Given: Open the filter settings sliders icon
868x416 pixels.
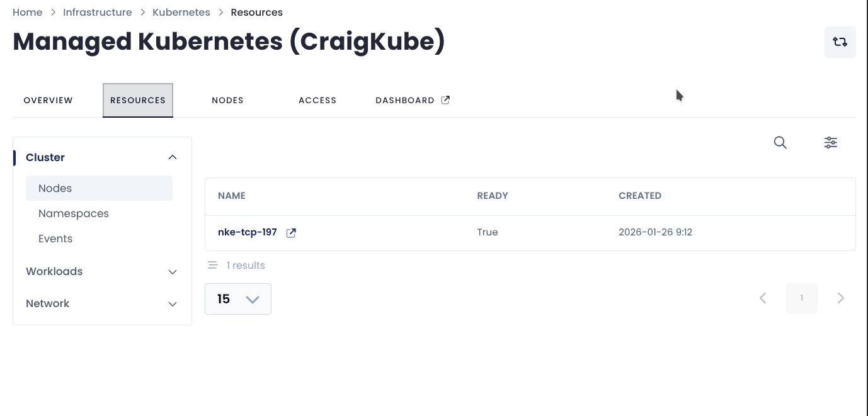Looking at the screenshot, I should click(830, 143).
